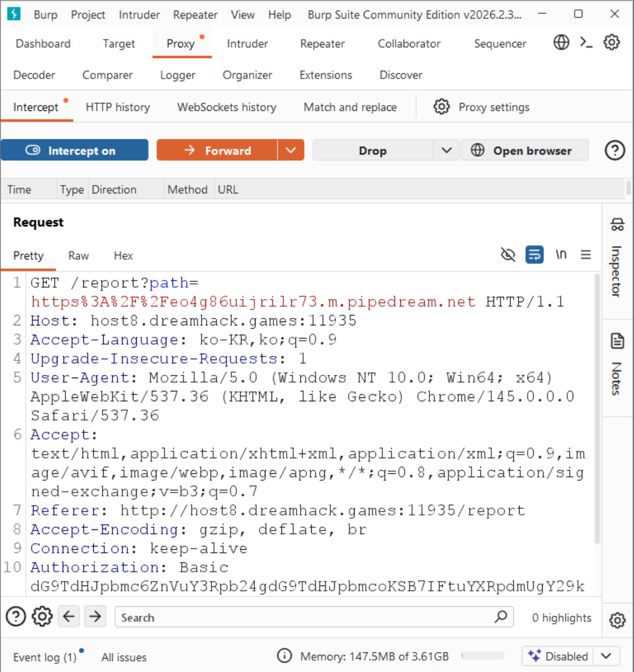Switch to the Organizer tab
634x672 pixels.
248,75
